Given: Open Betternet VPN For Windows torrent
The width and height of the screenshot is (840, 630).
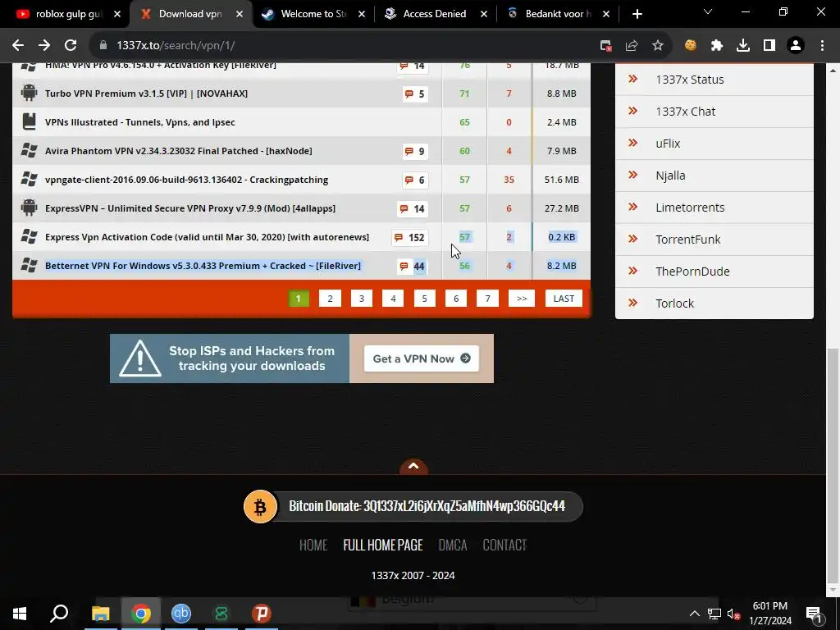Looking at the screenshot, I should coord(203,266).
